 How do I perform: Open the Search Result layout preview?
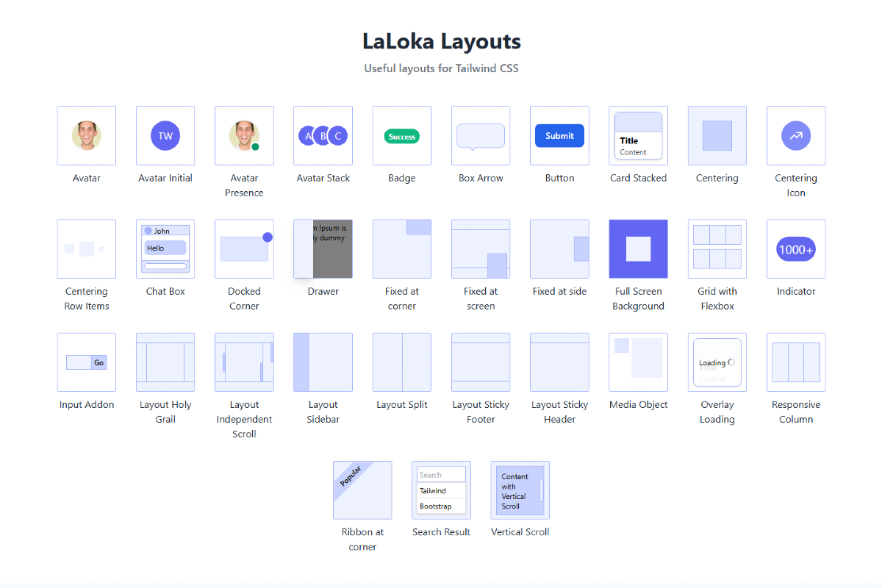coord(441,490)
